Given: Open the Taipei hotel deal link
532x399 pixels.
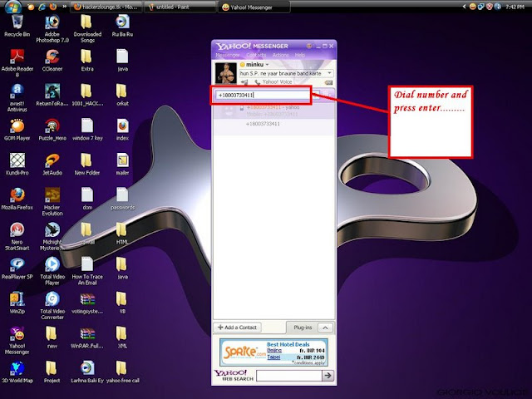Looking at the screenshot, I should pyautogui.click(x=273, y=357).
